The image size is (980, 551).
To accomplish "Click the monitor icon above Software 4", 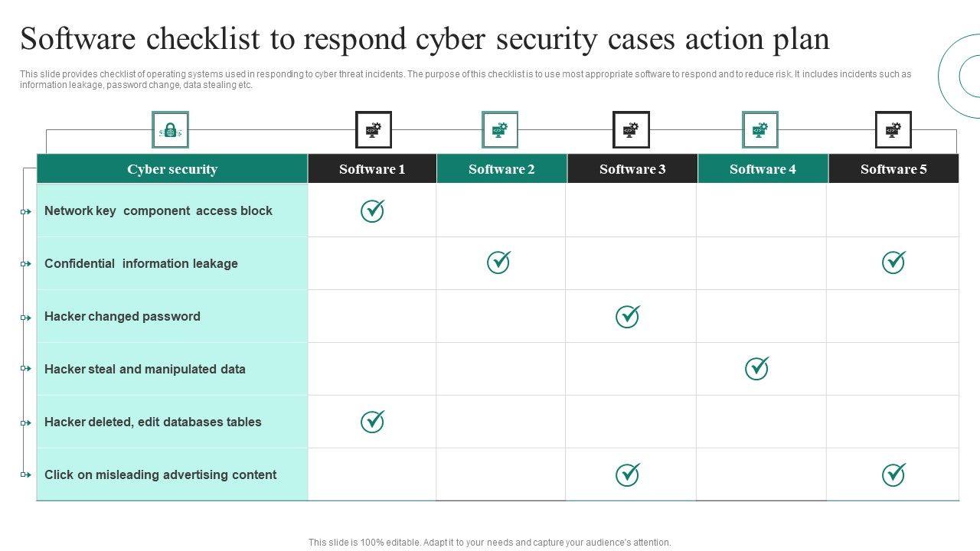I will 759,130.
